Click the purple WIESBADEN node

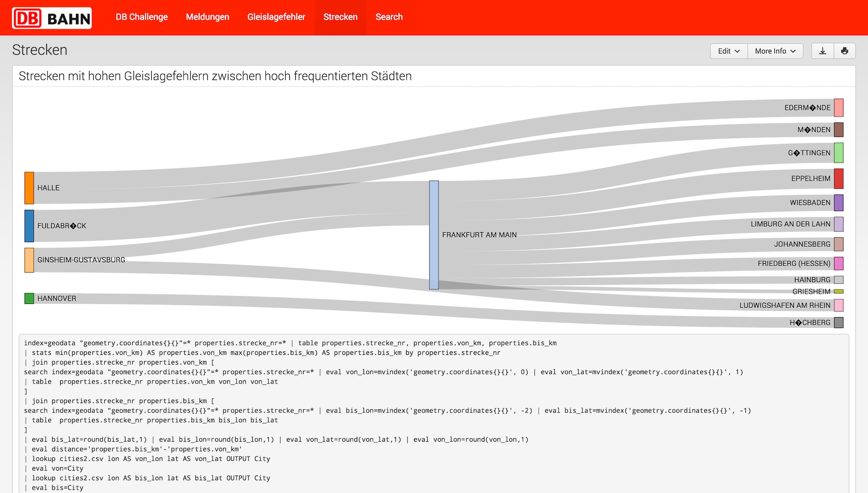point(839,203)
